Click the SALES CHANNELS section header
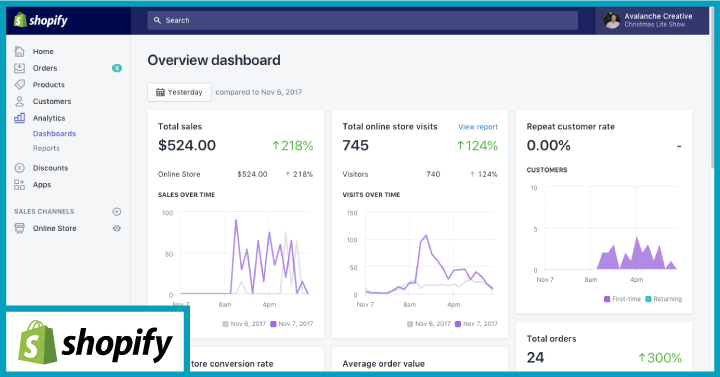The width and height of the screenshot is (720, 377). [44, 212]
